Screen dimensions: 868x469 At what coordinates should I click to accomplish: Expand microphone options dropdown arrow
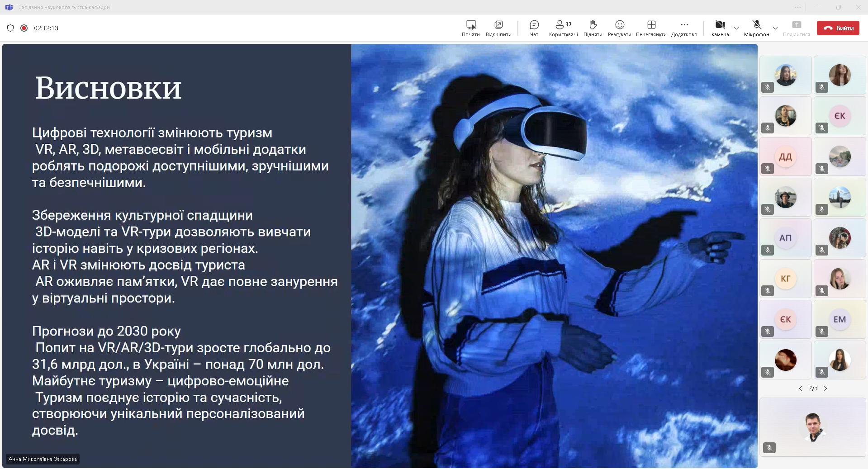(x=775, y=28)
